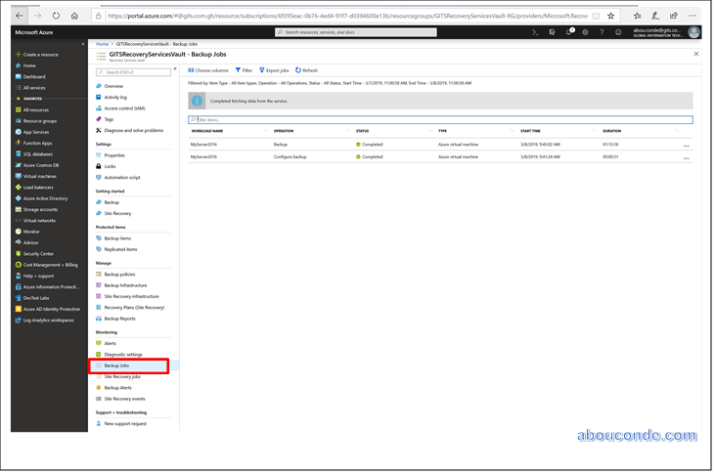
Task: Click the Filter items input field
Action: point(438,119)
